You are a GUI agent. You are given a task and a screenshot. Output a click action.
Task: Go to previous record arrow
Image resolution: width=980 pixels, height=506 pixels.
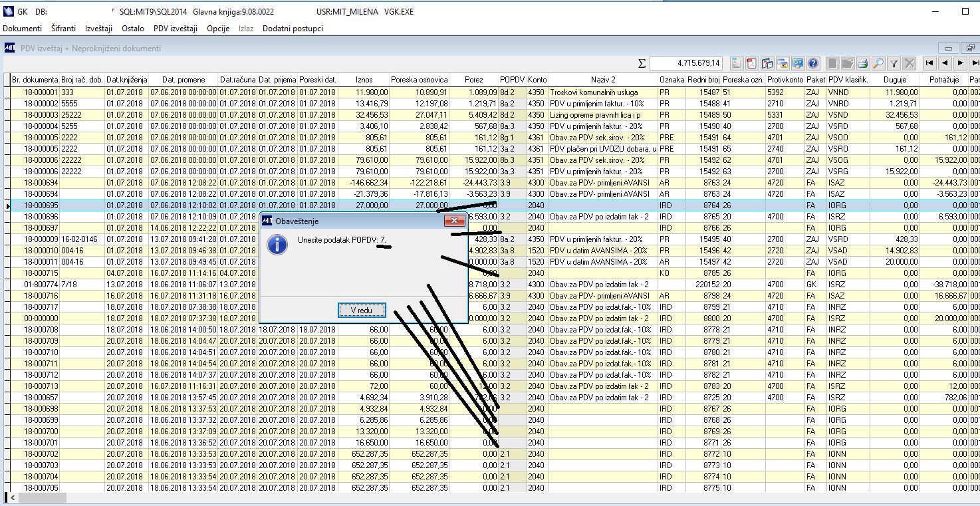coord(945,63)
